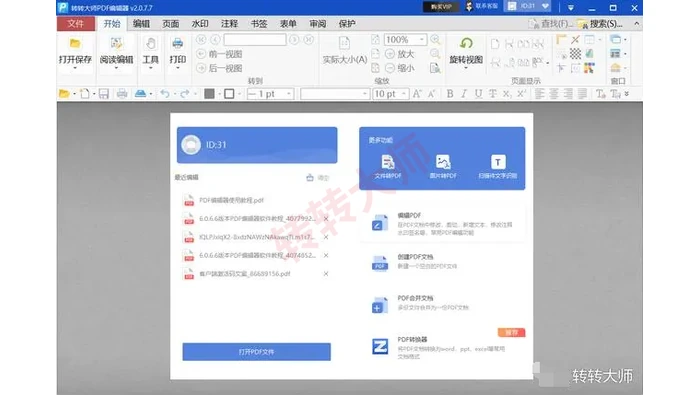700x395 pixels.
Task: Open the 注释 ribbon tab
Action: [229, 24]
